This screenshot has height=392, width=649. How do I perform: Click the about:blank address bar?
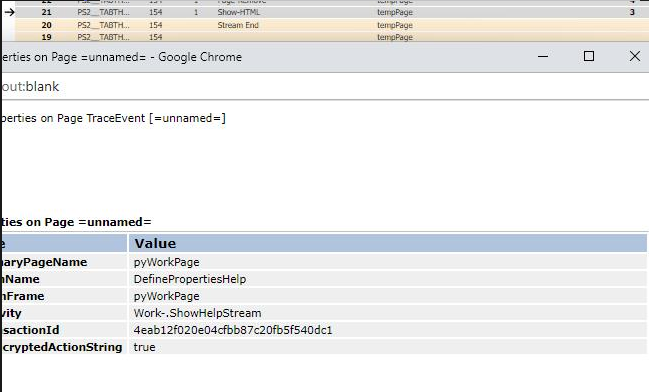(x=324, y=87)
